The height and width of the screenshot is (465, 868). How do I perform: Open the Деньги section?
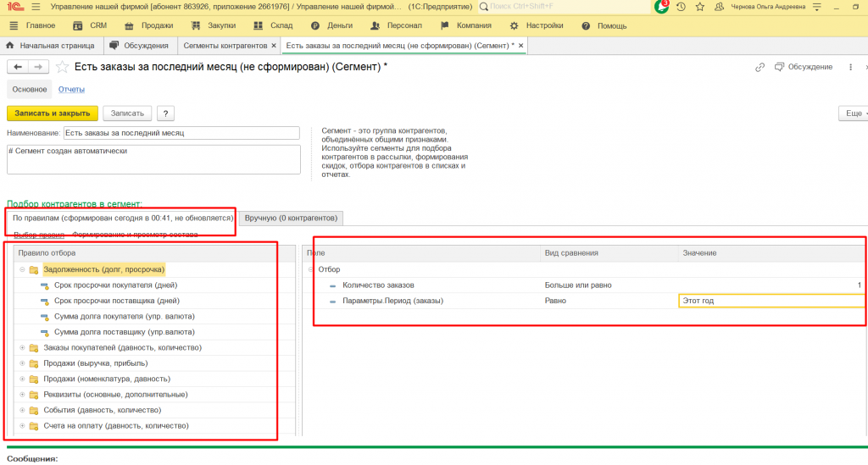331,25
